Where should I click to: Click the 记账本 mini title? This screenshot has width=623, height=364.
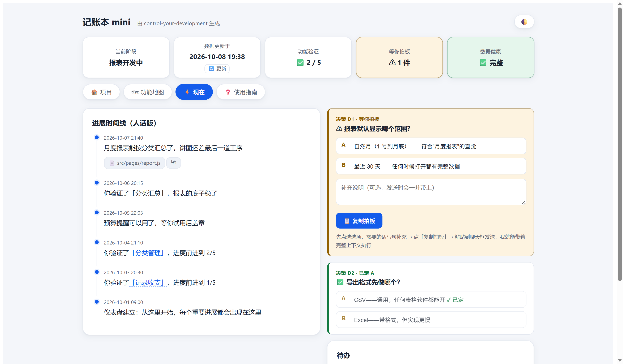[x=106, y=22]
